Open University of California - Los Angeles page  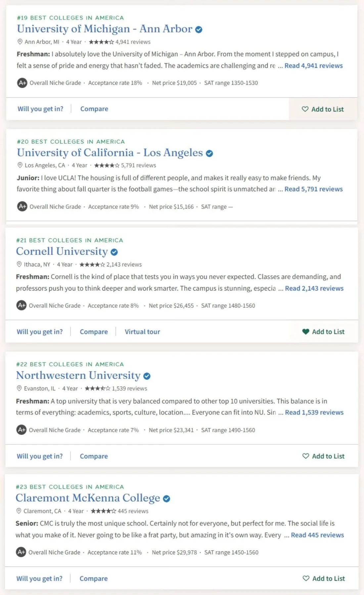[x=110, y=153]
